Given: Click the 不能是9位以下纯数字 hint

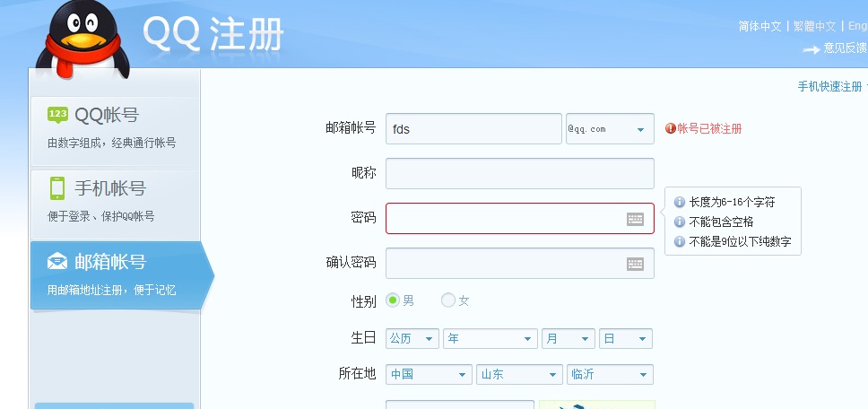Looking at the screenshot, I should (x=740, y=242).
